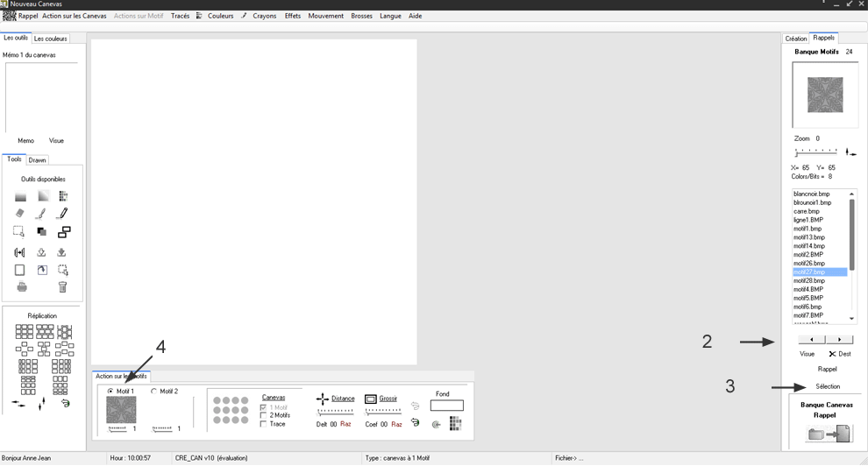Click the Banque Canevas Rappel folder icon

click(x=826, y=434)
